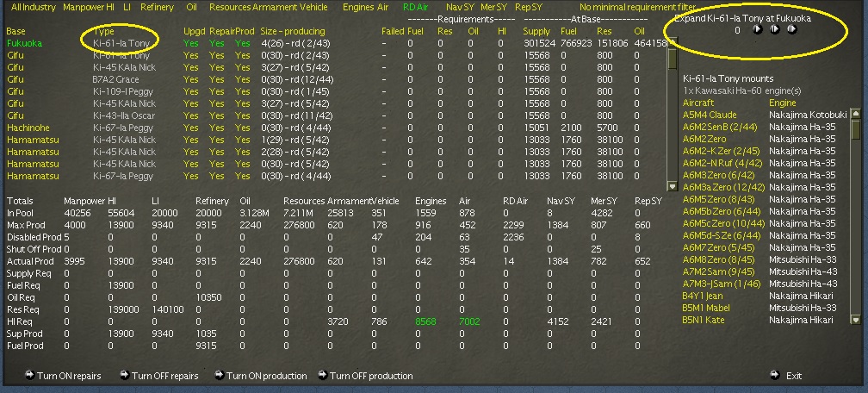Choose B4Y1 Jean in aircraft list
The width and height of the screenshot is (868, 393).
point(702,296)
